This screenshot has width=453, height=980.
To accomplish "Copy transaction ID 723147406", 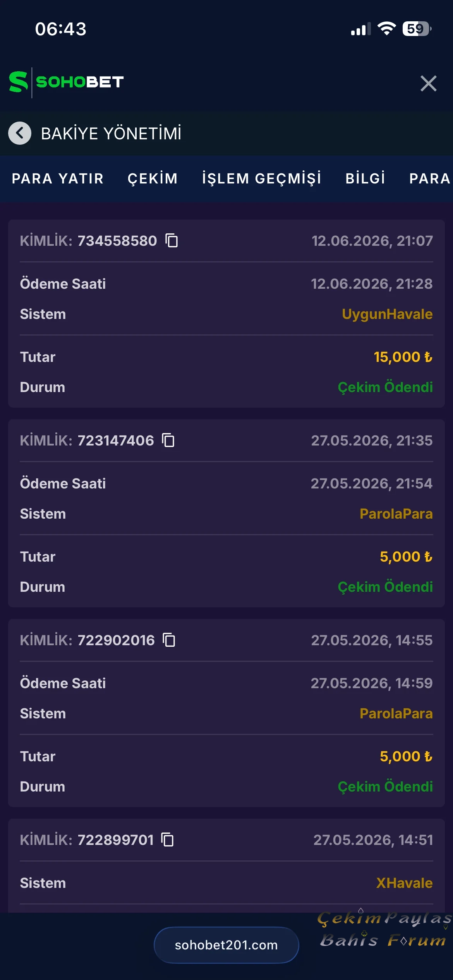I will 168,440.
